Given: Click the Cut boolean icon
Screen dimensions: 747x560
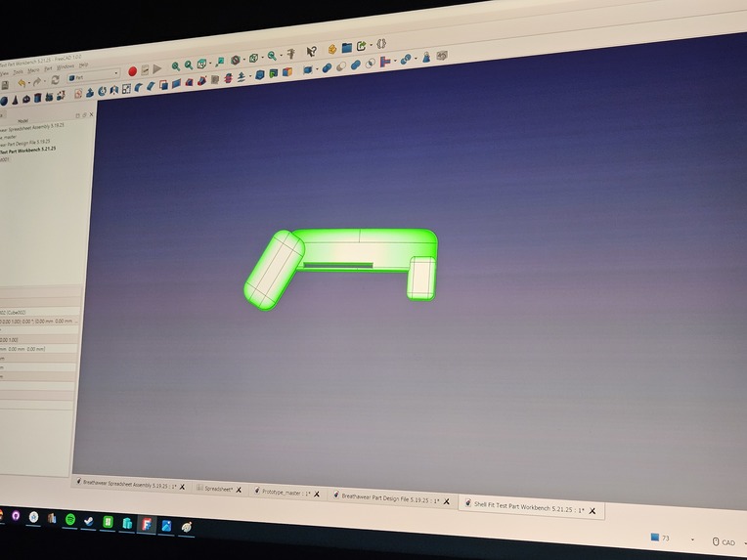Looking at the screenshot, I should click(x=341, y=66).
